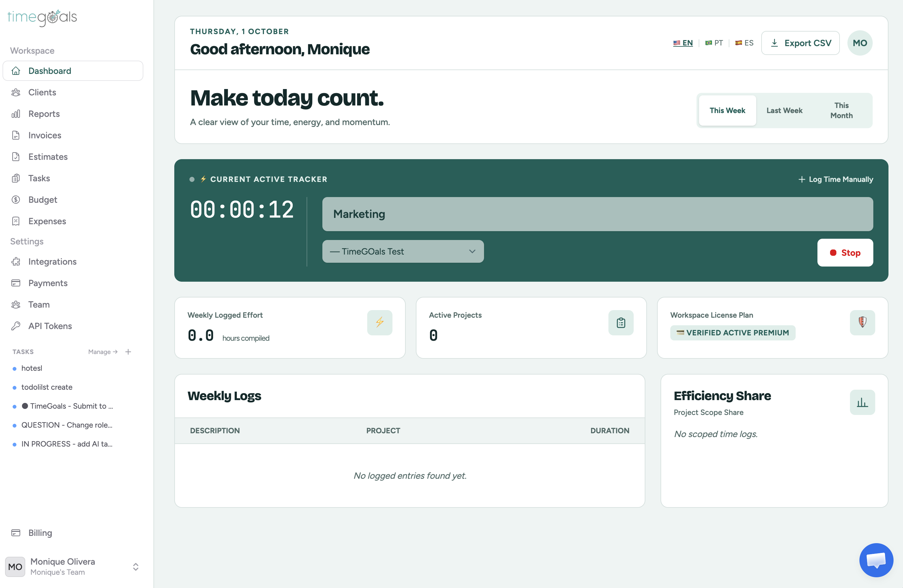Select the EN language option
Viewport: 903px width, 588px height.
click(x=683, y=43)
